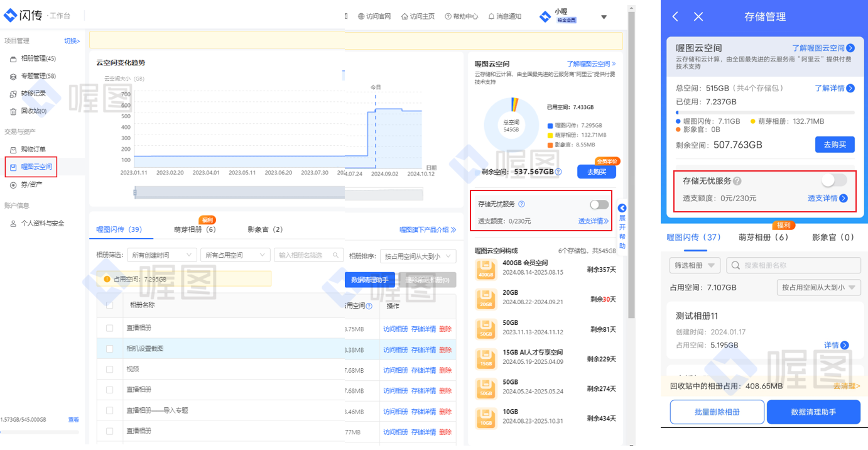Open 所有占用空间 filter dropdown
This screenshot has width=868, height=450.
pyautogui.click(x=235, y=255)
